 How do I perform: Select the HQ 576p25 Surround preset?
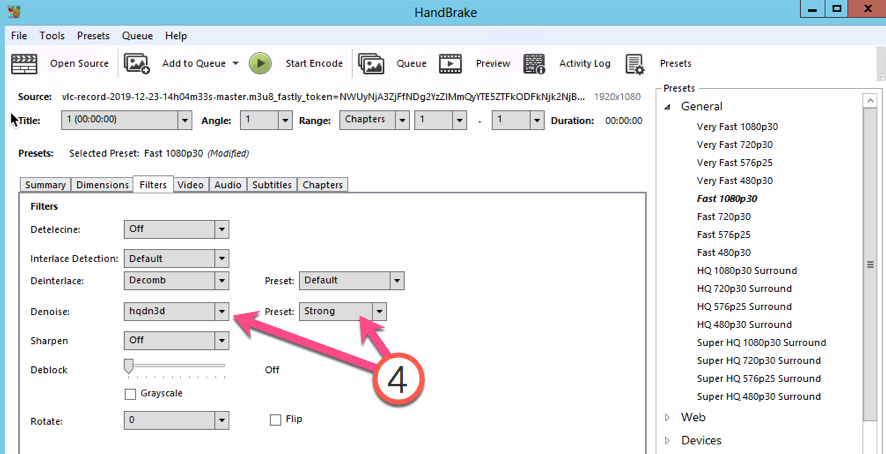744,307
